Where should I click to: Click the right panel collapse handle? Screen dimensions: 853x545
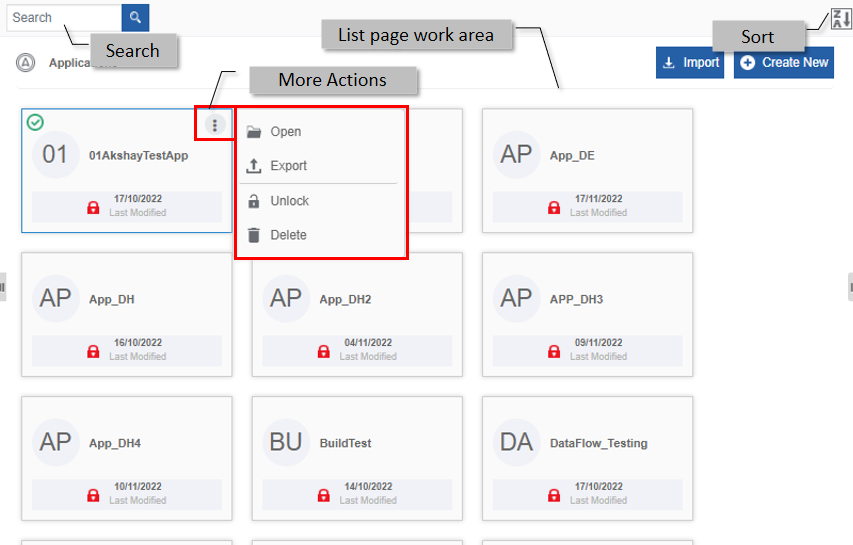[850, 287]
